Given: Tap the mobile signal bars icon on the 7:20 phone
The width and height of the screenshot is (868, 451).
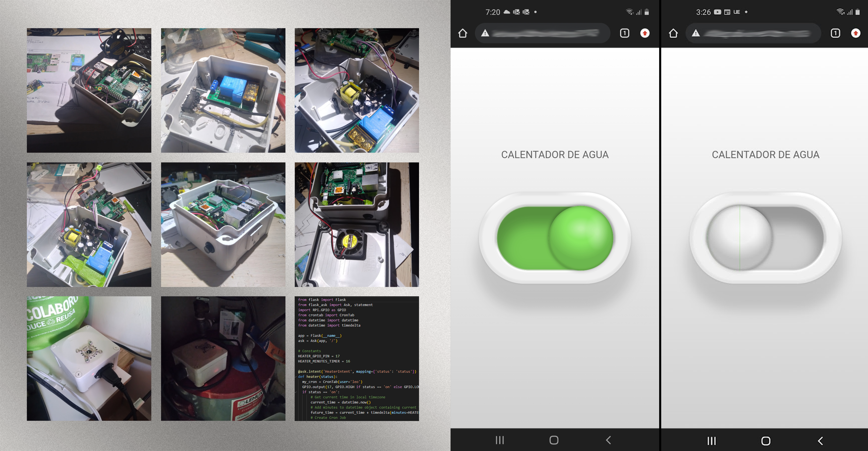Looking at the screenshot, I should (638, 12).
